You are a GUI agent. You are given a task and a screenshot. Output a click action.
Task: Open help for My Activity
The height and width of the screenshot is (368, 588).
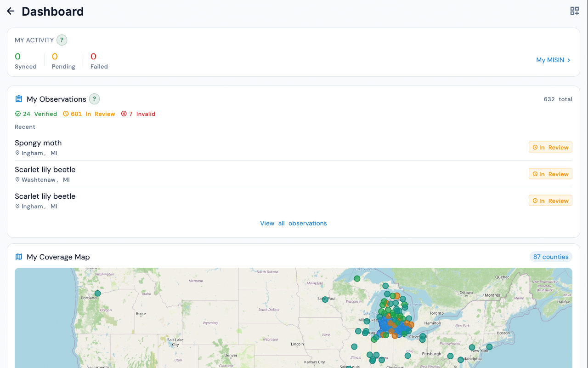click(62, 40)
